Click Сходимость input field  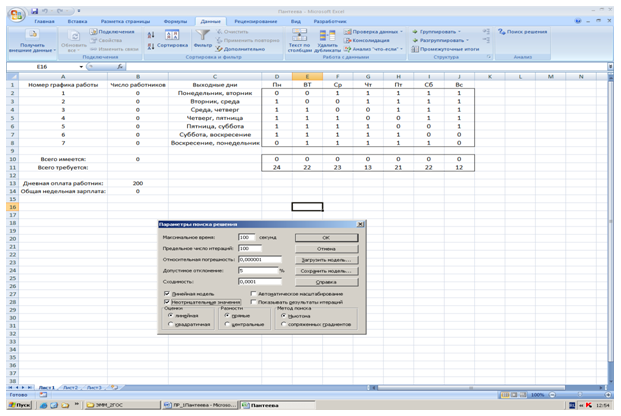pos(260,282)
